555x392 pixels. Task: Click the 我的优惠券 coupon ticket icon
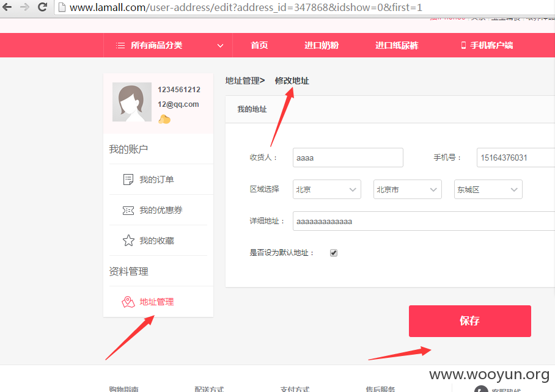point(128,211)
